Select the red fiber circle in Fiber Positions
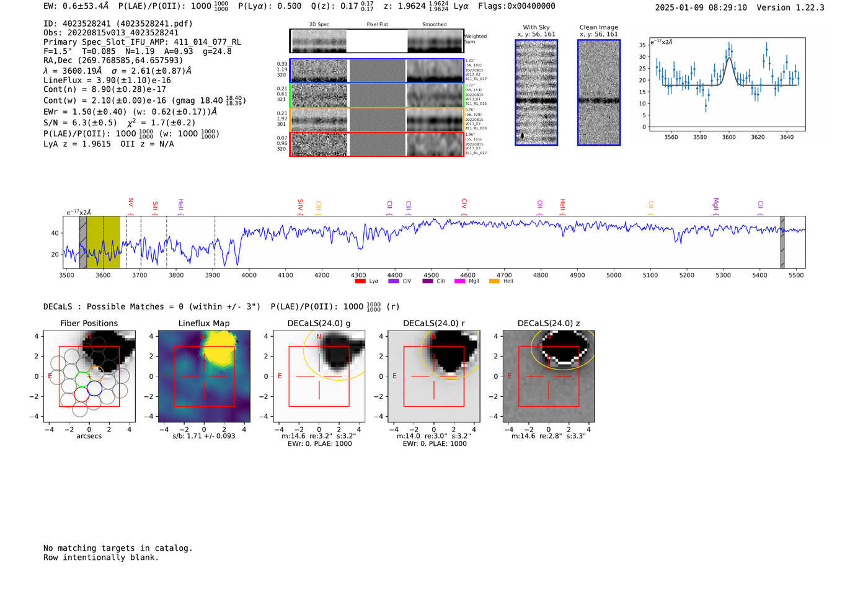The height and width of the screenshot is (591, 868). pos(81,394)
